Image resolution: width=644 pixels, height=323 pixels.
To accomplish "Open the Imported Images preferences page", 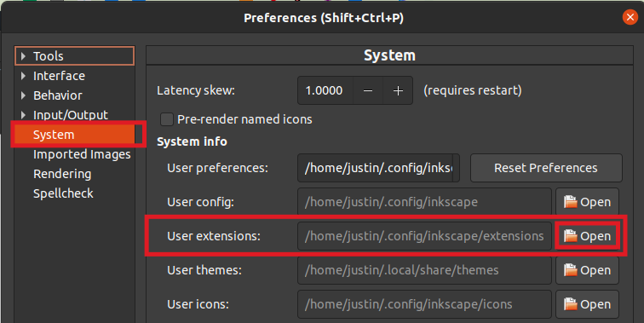I will pyautogui.click(x=82, y=154).
